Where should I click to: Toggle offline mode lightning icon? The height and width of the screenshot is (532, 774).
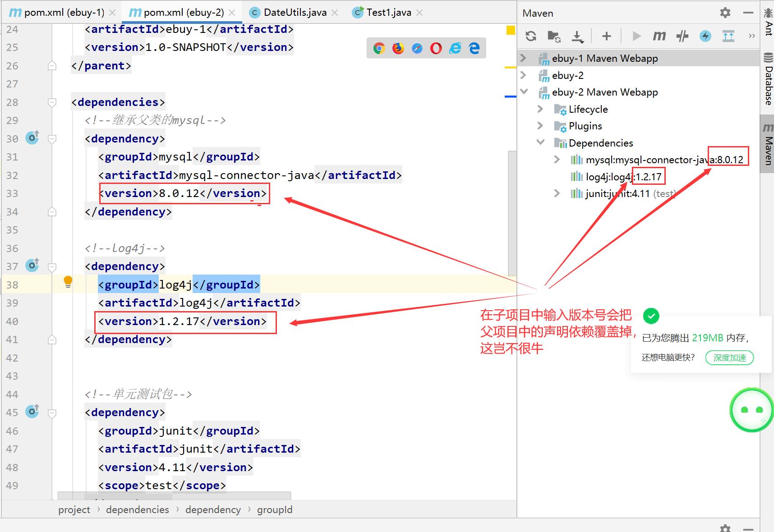click(x=705, y=36)
